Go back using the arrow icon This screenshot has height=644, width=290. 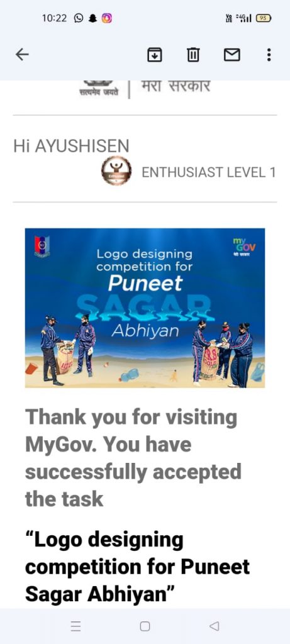click(x=22, y=54)
